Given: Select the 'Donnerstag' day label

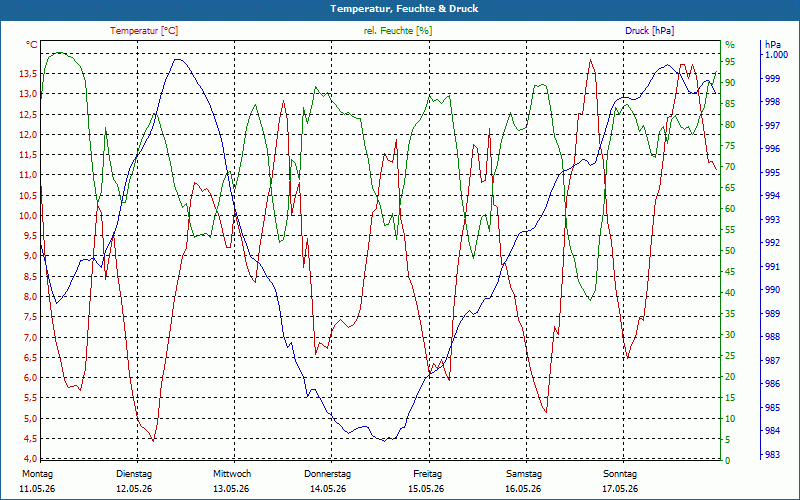Looking at the screenshot, I should [x=328, y=474].
